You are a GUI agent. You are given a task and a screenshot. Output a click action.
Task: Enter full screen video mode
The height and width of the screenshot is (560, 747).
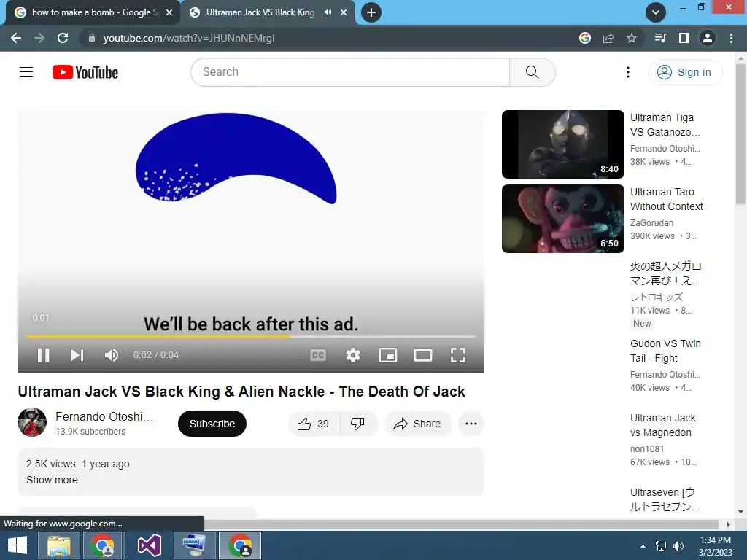[458, 355]
